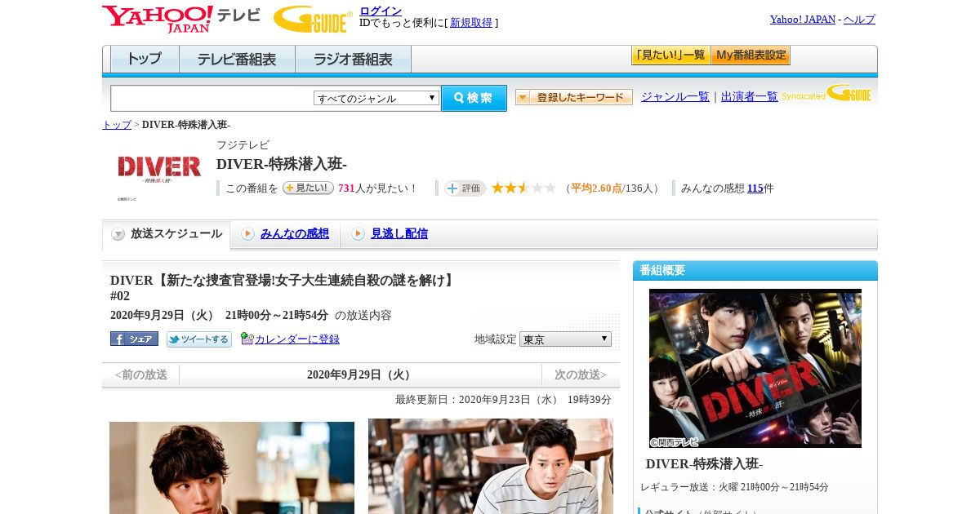Click the calendar icon beside カレンダーに登録
Screen dimensions: 980x514
pyautogui.click(x=247, y=339)
